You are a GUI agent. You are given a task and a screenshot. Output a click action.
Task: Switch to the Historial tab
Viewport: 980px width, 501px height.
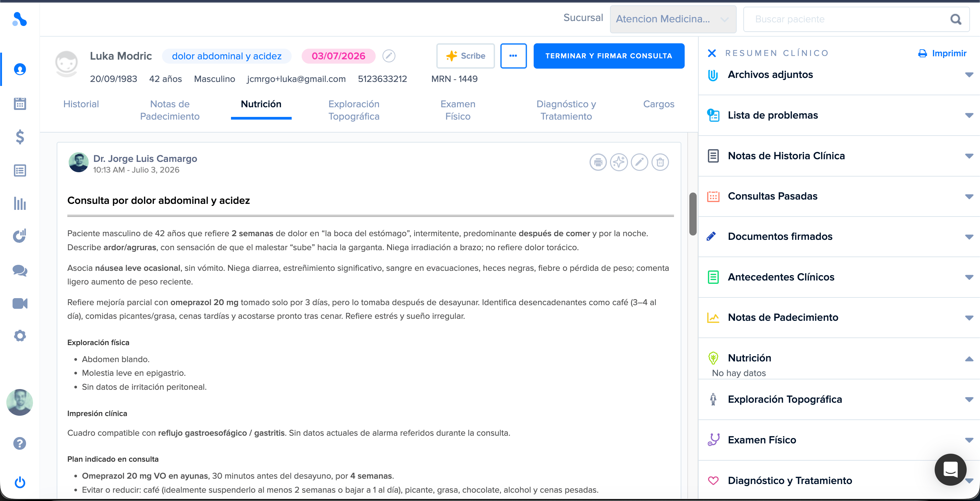[81, 104]
